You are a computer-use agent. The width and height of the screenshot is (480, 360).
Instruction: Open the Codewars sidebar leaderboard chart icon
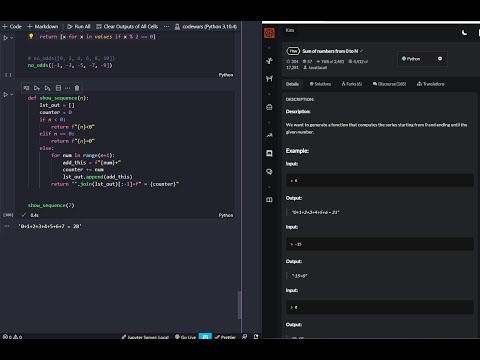click(269, 135)
